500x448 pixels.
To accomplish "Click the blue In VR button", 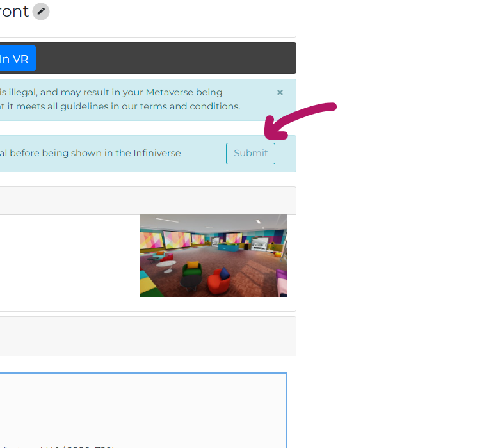I will click(17, 59).
